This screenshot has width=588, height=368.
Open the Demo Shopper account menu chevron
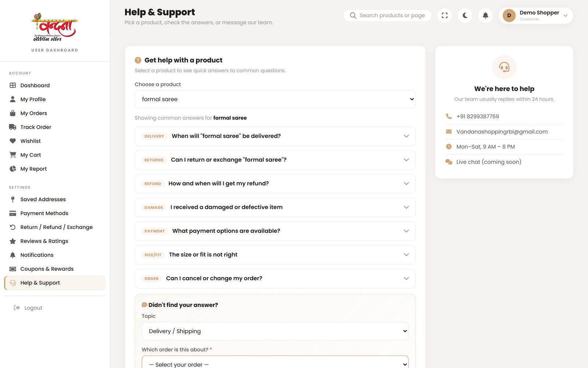[566, 15]
